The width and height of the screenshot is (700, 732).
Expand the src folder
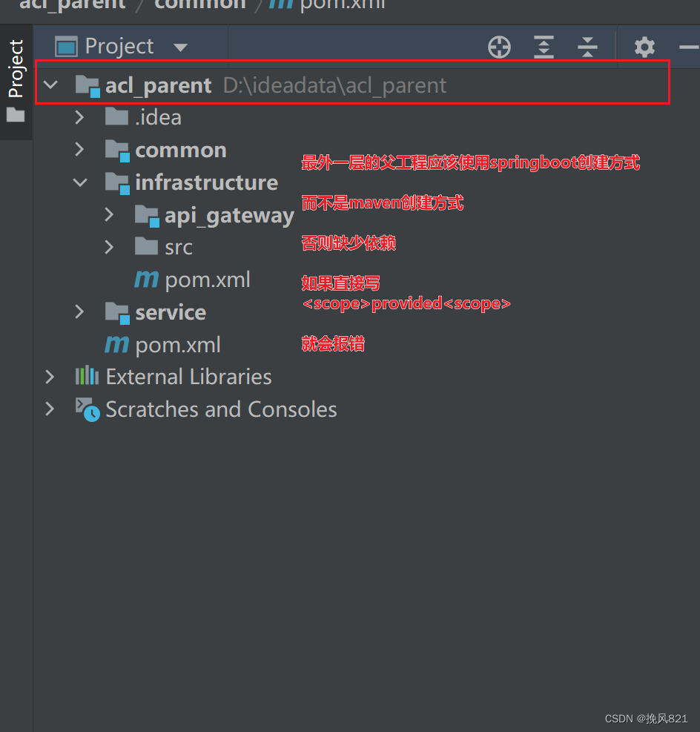109,247
